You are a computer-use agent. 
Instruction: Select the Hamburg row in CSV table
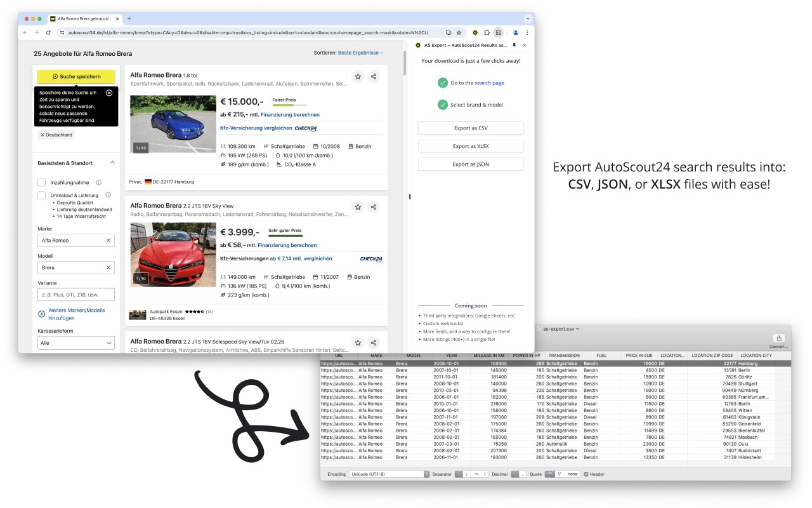click(555, 364)
